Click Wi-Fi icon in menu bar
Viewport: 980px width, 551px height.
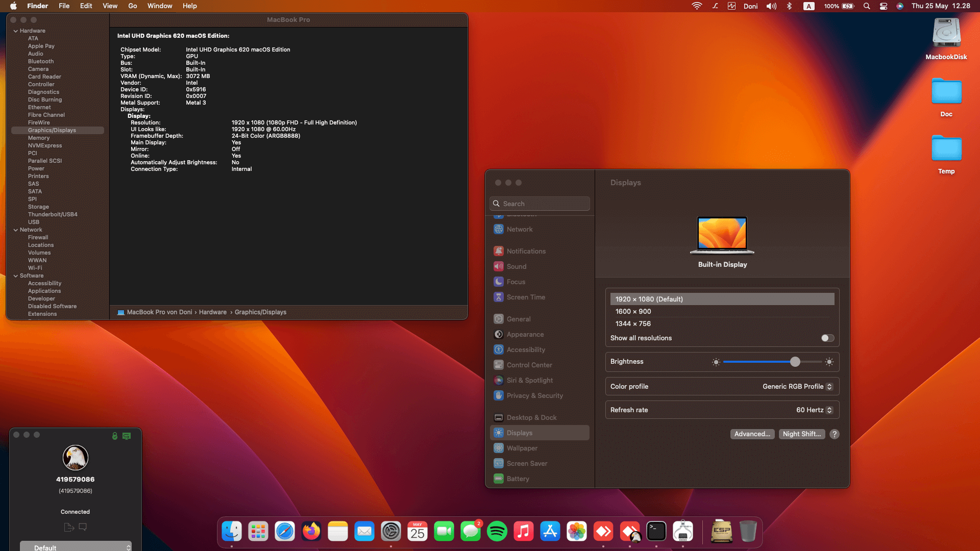[697, 6]
